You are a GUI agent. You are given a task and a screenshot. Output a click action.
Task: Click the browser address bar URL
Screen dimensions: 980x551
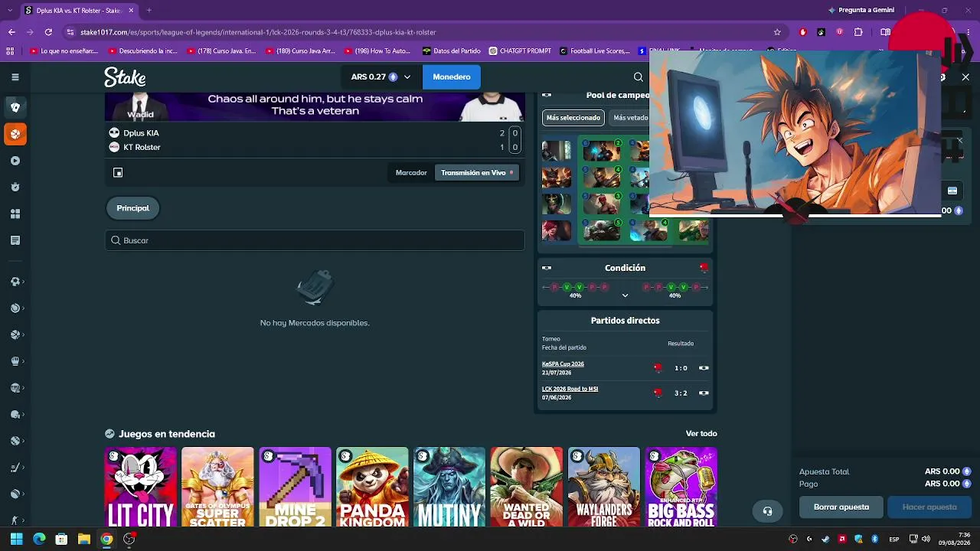[258, 32]
